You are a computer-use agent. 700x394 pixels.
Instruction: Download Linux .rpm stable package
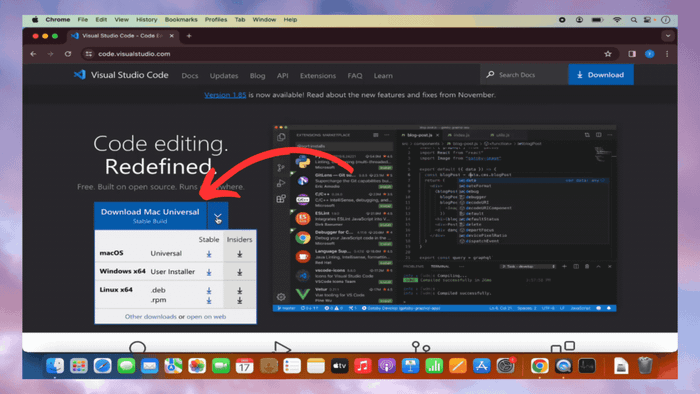(208, 300)
